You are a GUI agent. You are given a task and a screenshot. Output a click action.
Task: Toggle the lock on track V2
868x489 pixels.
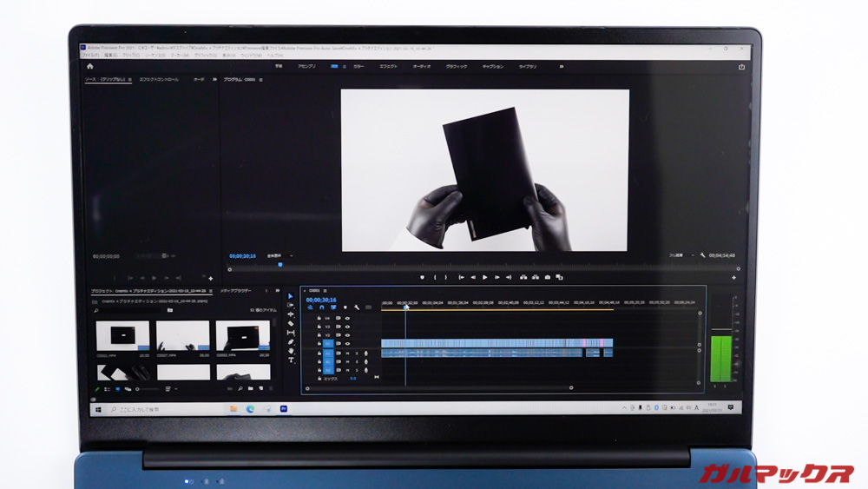tap(319, 335)
